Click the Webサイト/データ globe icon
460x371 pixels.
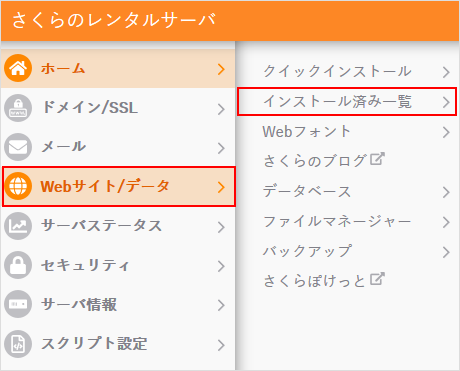(x=18, y=186)
